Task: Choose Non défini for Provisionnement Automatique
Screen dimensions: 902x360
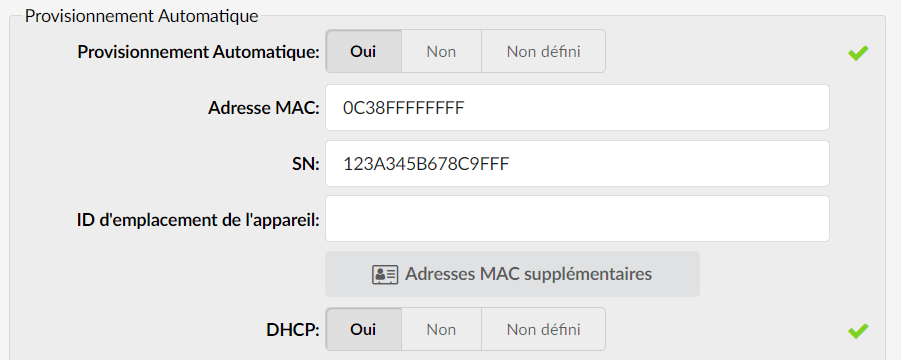Action: click(x=544, y=52)
